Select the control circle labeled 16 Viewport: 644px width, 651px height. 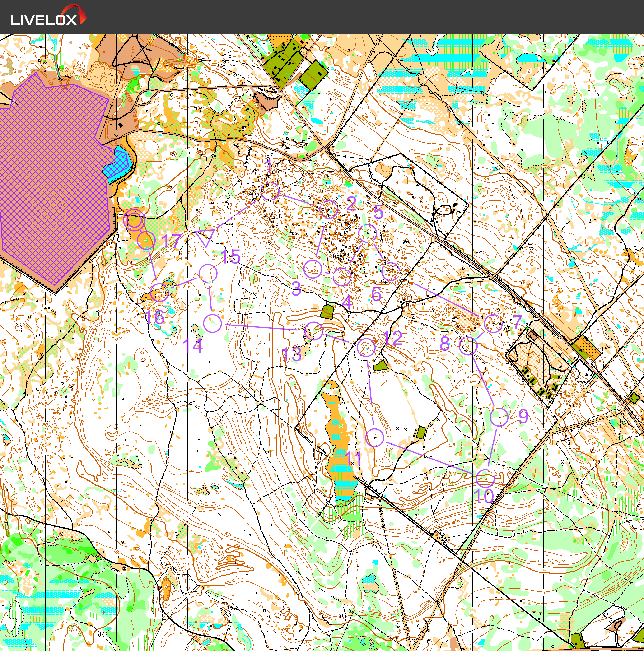pos(159,292)
